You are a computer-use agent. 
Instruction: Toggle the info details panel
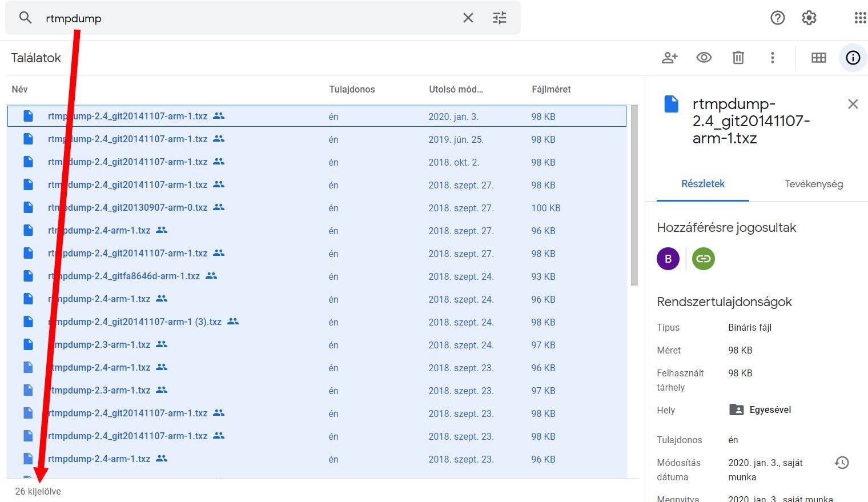click(853, 58)
